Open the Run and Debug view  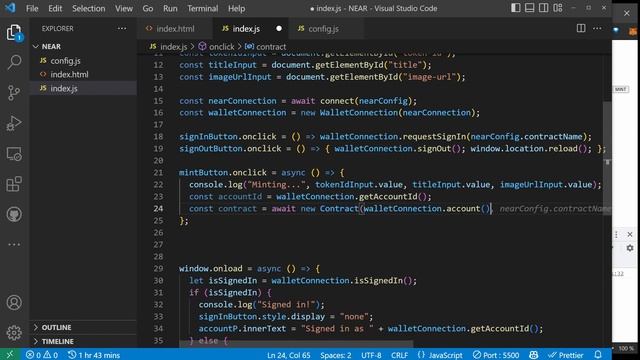(14, 123)
